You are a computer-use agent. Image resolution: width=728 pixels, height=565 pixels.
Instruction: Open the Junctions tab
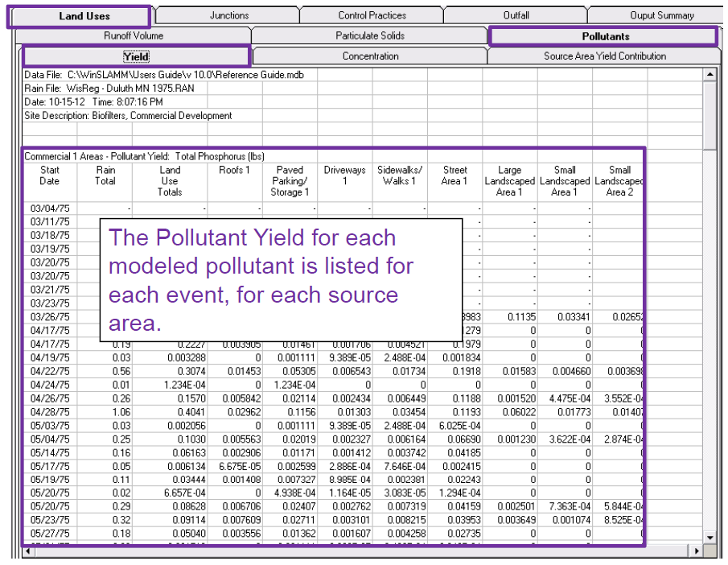(x=229, y=15)
